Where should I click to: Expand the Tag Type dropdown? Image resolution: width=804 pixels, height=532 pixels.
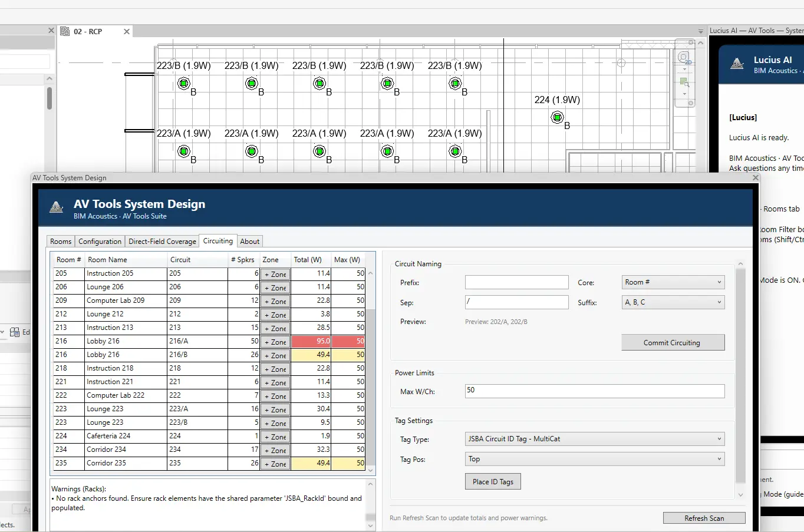tap(595, 439)
